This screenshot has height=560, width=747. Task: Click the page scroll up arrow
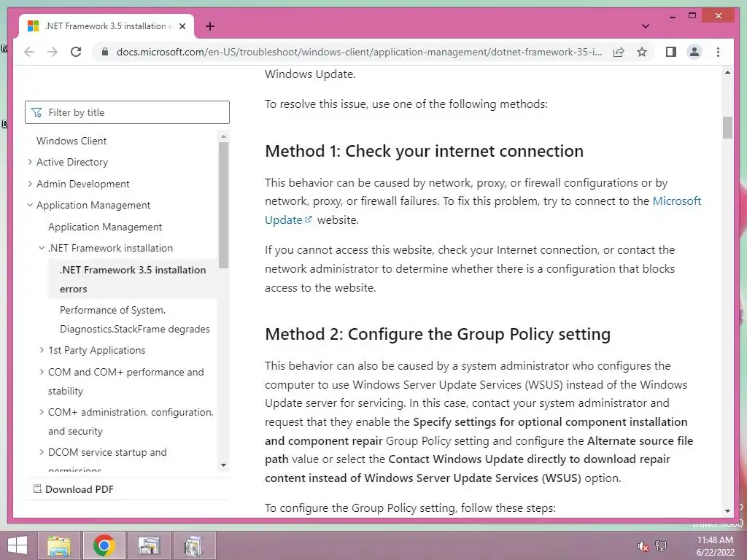727,73
